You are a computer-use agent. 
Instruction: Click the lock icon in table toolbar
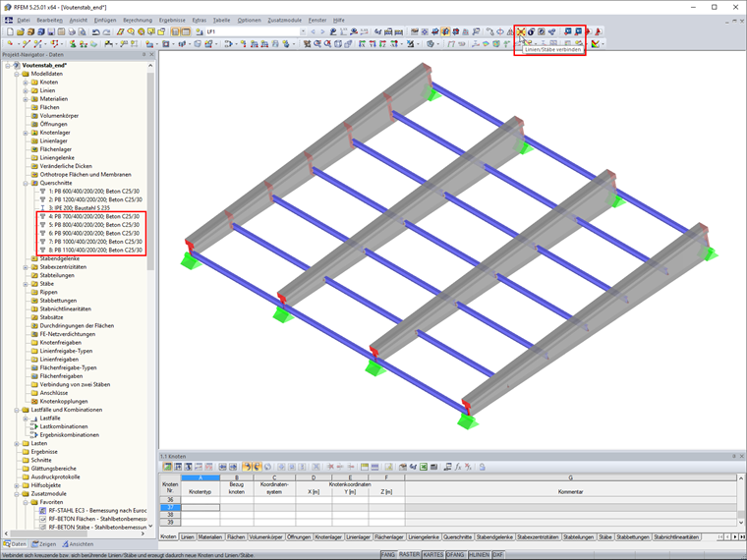(483, 467)
